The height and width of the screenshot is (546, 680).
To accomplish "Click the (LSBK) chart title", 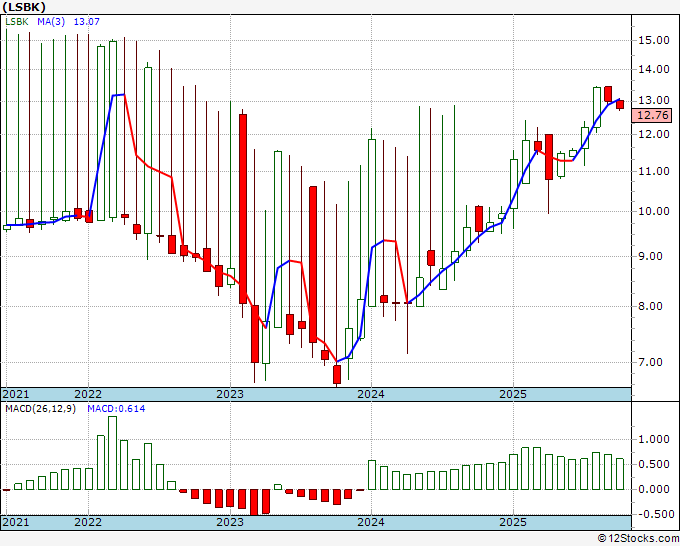I will [24, 7].
